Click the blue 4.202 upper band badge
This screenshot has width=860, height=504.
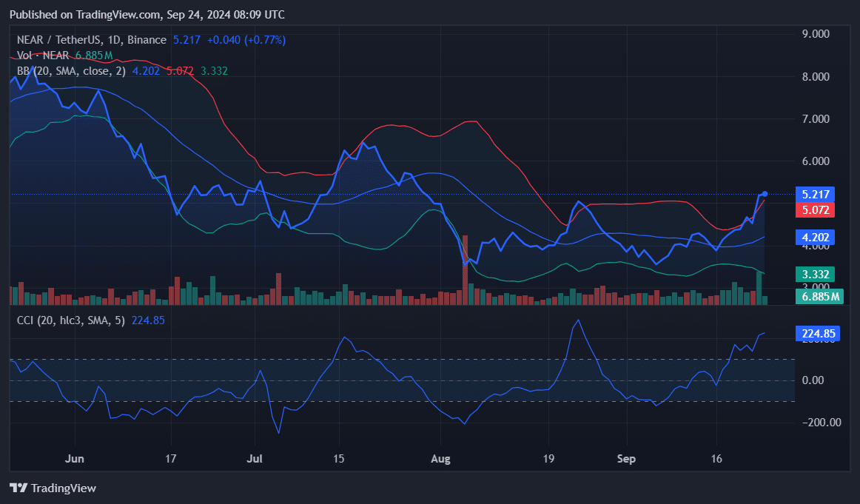[816, 237]
